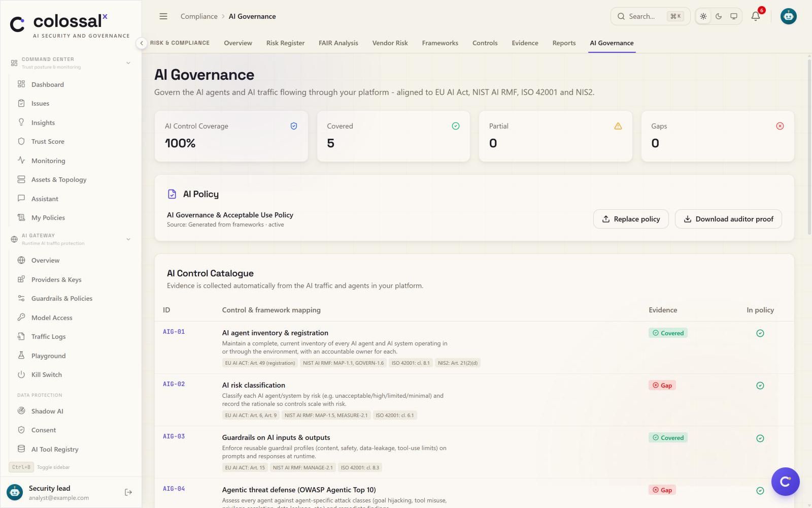Toggle in-policy check for AIG-01
This screenshot has height=508, width=812.
click(x=760, y=333)
